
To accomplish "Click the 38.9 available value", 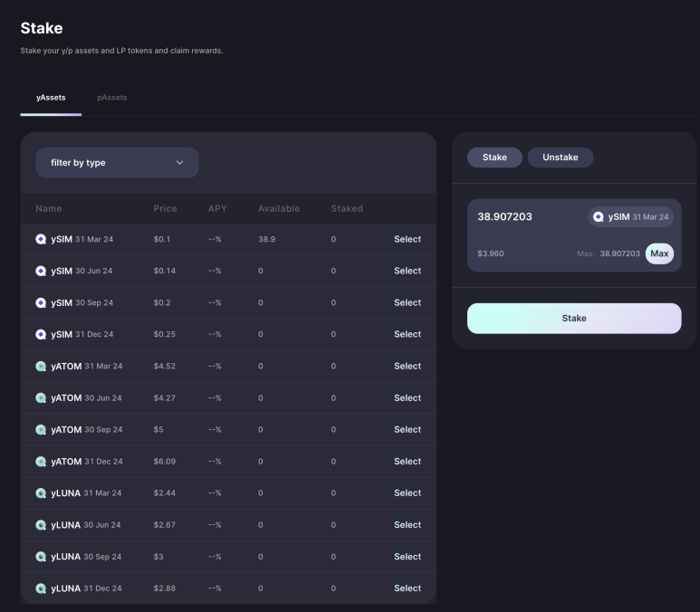I will (266, 239).
